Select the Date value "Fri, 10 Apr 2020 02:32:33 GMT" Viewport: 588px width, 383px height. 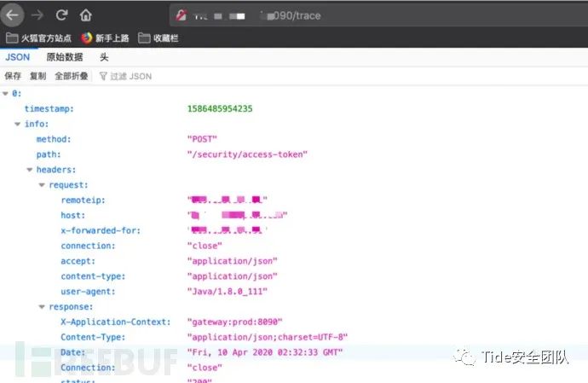coord(265,352)
